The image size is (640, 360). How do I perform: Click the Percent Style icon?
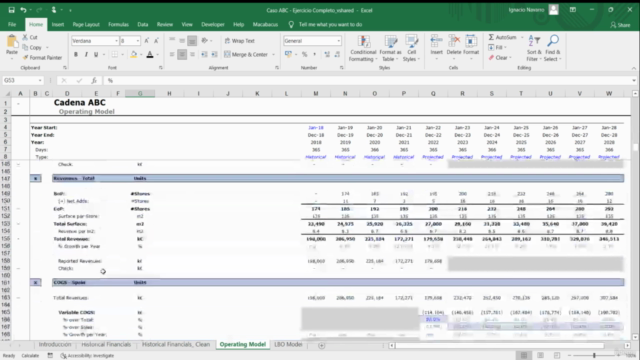click(304, 54)
